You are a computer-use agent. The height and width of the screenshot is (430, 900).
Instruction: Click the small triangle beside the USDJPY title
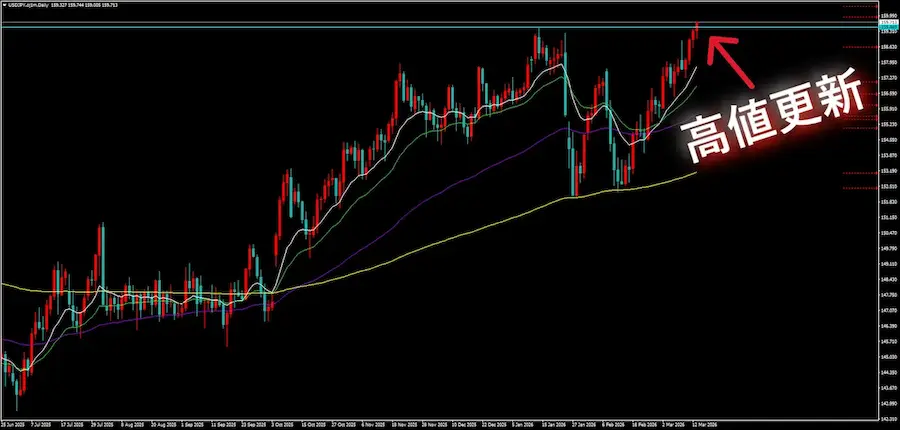click(x=5, y=5)
